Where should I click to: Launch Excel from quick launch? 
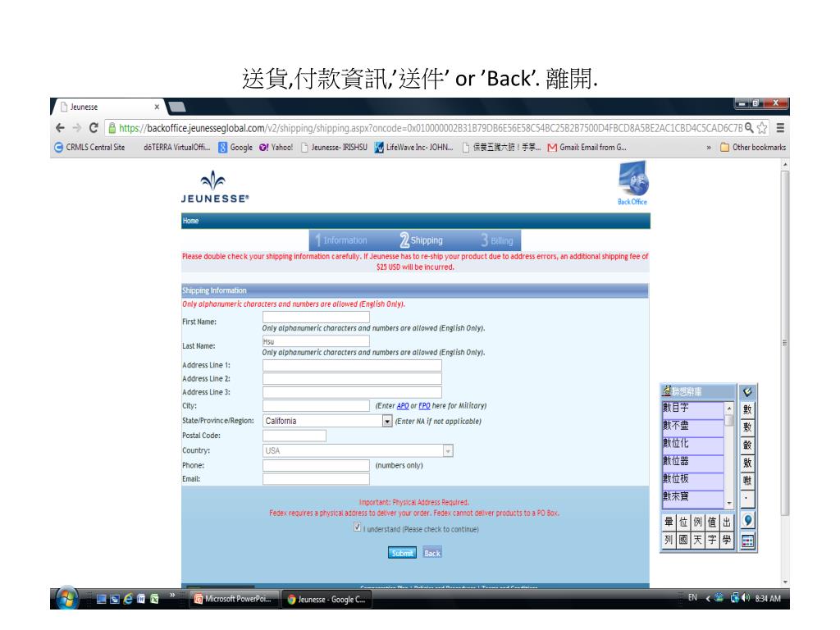tap(154, 599)
